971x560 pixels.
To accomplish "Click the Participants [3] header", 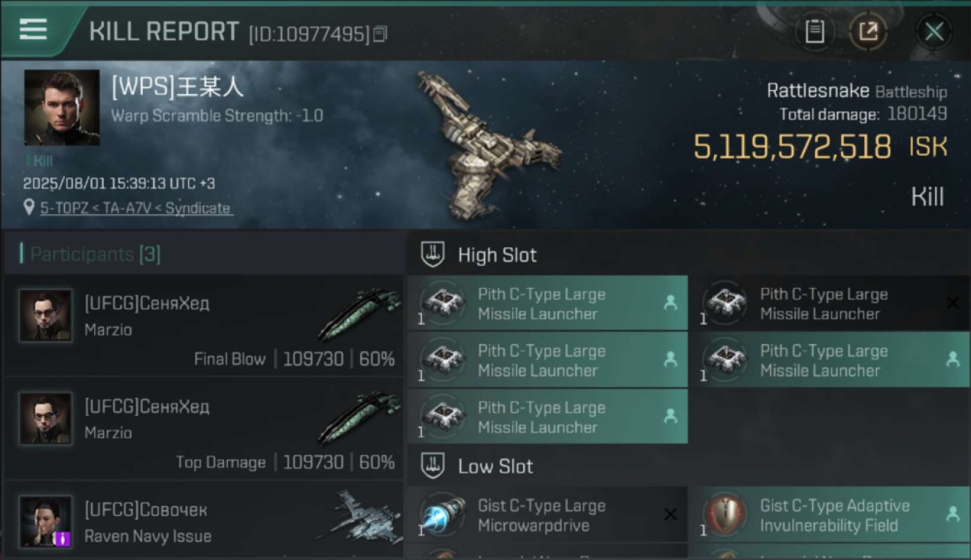I will point(96,255).
